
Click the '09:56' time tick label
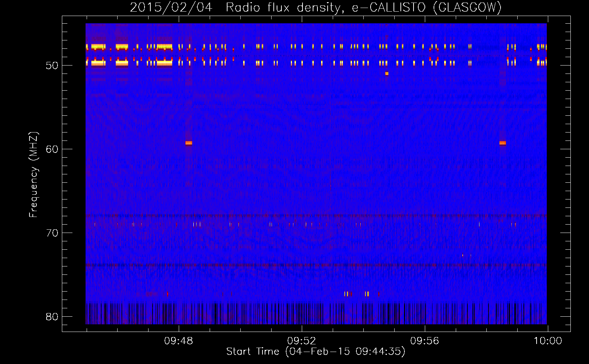click(424, 341)
